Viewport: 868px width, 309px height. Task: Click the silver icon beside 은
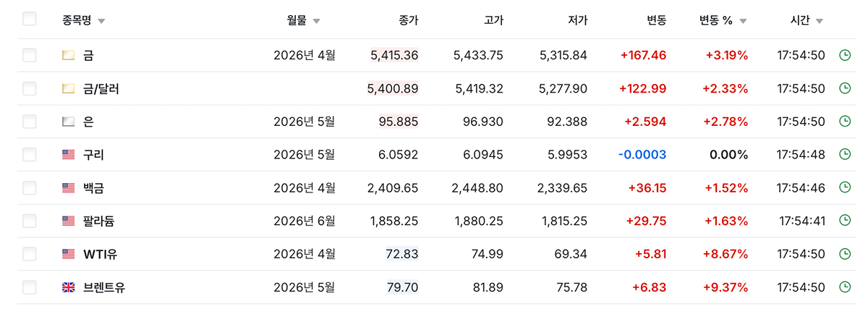[69, 122]
